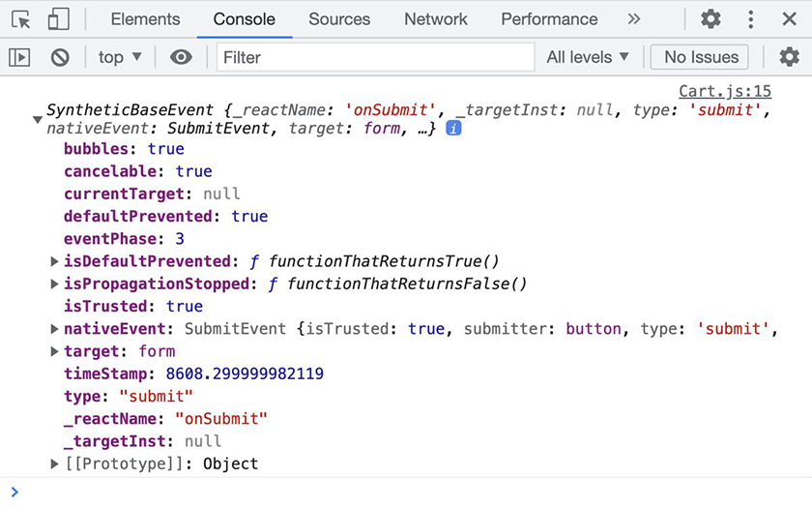Select the 'cancelable: true' property row
Image resolution: width=812 pixels, height=508 pixels.
[137, 171]
